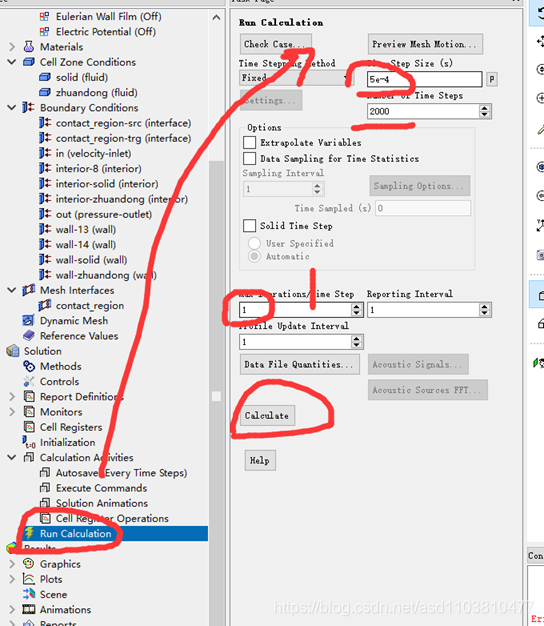Click the Dynamic Mesh icon
This screenshot has height=626, width=544.
coord(28,321)
